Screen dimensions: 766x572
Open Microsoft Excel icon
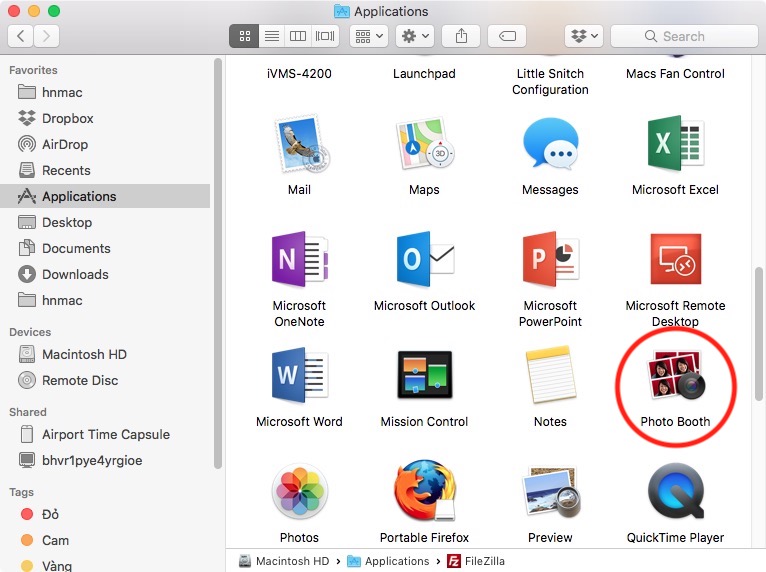(x=675, y=144)
